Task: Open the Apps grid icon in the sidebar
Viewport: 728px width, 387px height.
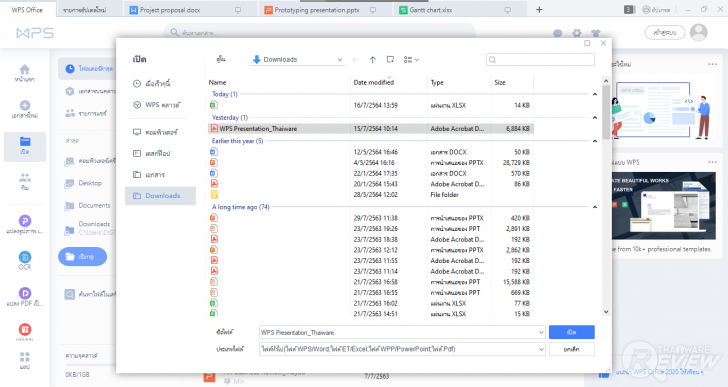Action: tap(25, 356)
